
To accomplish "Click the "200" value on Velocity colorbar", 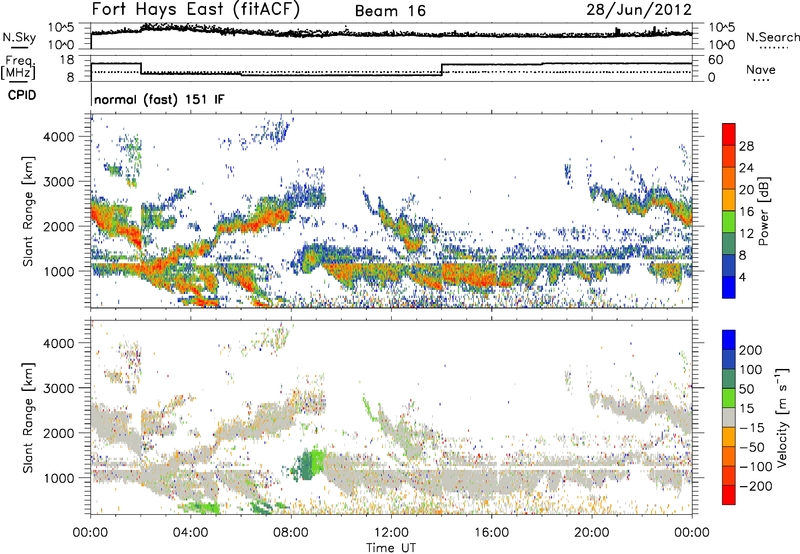I will point(751,350).
